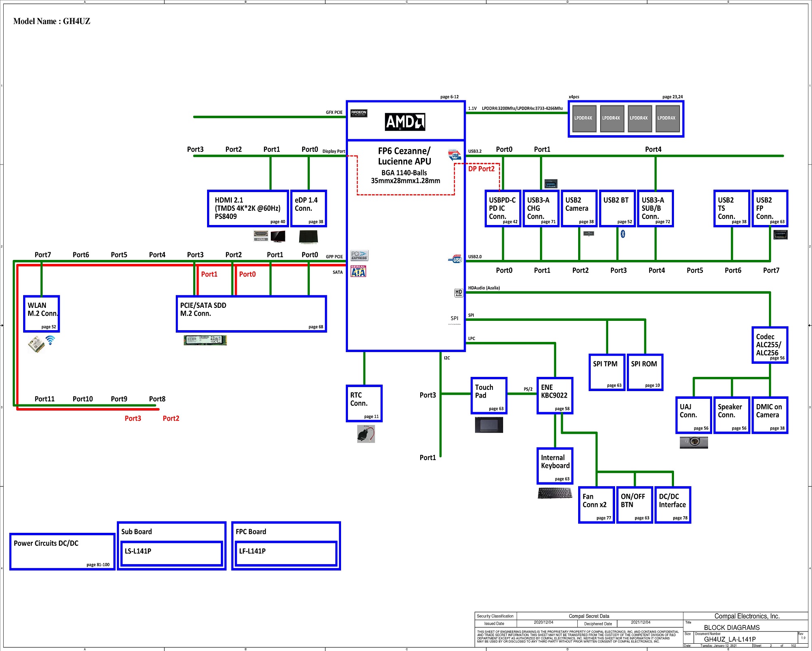
Task: Select the DMIC on Camera block
Action: [770, 415]
